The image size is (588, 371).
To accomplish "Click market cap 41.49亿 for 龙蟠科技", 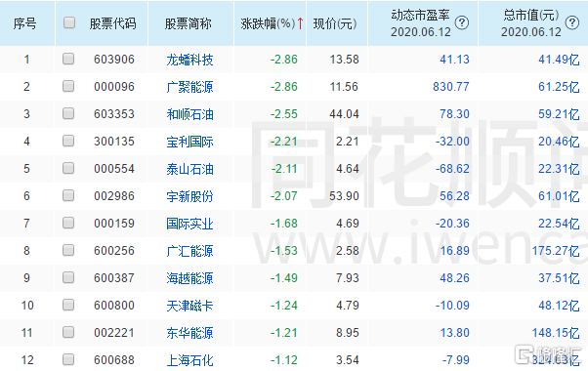I will point(559,60).
